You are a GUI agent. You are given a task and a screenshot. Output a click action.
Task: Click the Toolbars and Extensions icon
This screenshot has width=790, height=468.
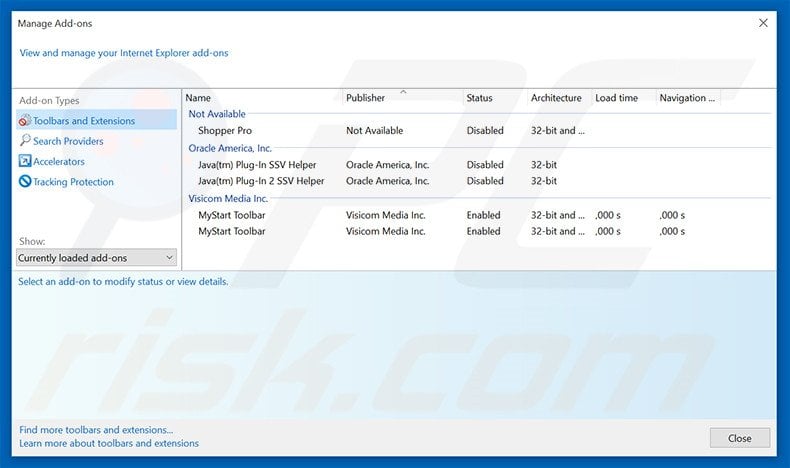tap(25, 121)
